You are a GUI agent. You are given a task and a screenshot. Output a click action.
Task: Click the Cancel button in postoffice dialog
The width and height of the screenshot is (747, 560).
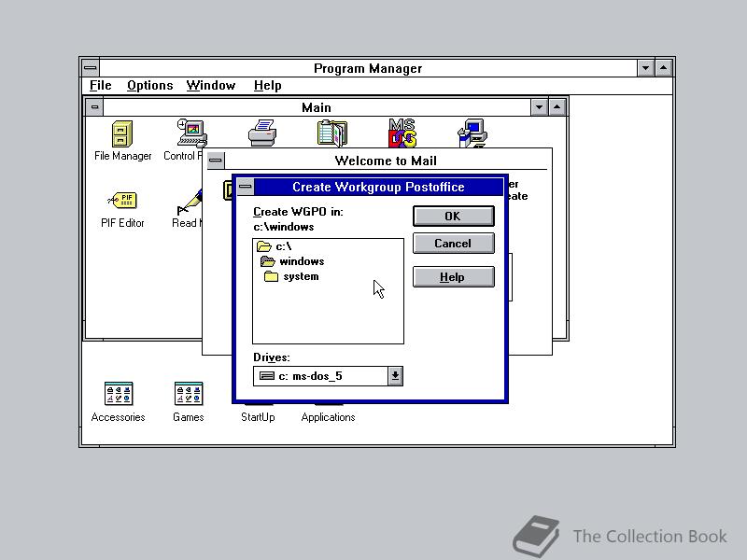point(454,244)
